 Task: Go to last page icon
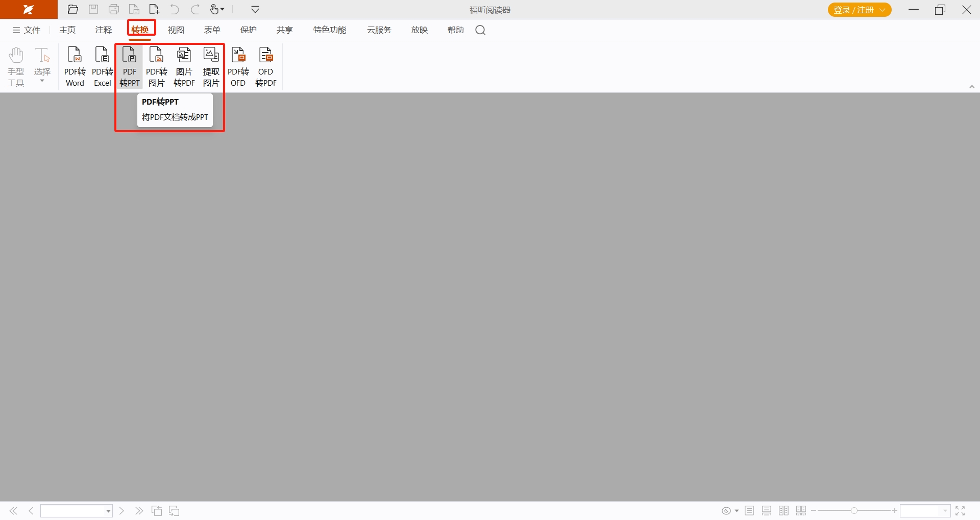tap(139, 511)
